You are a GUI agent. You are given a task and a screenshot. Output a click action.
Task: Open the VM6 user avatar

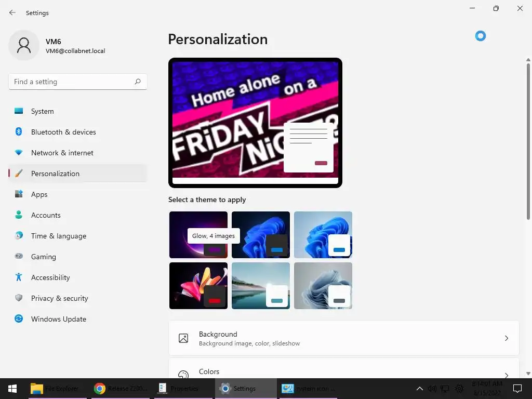(x=24, y=45)
